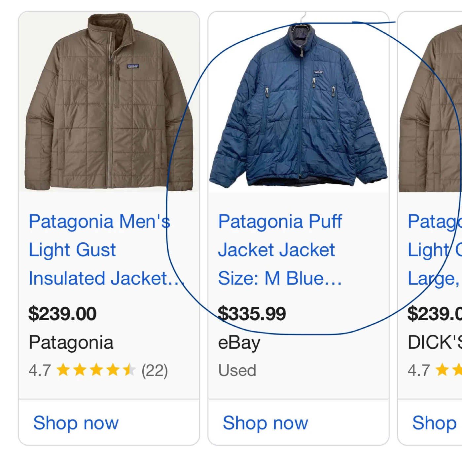The height and width of the screenshot is (476, 462).
Task: Open the blue Patagonia Puff jacket photo
Action: [x=298, y=106]
